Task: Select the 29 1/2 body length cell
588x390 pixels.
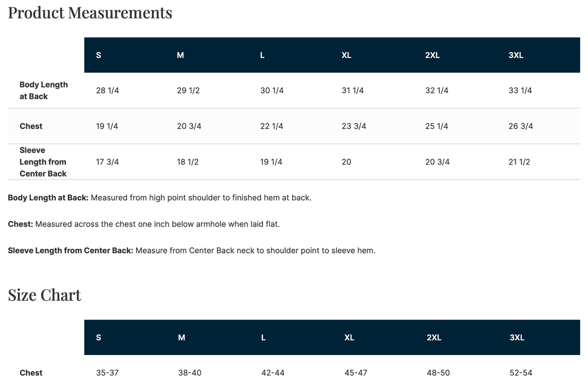Action: pos(188,91)
